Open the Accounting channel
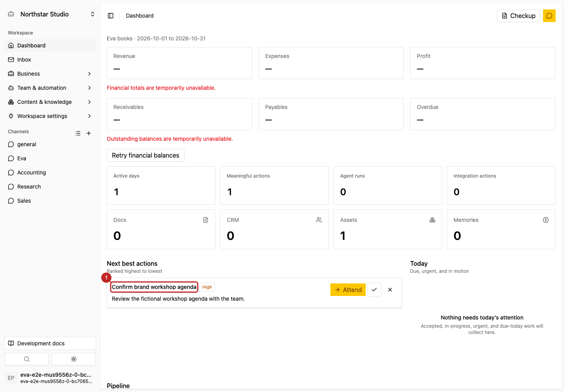Viewport: 565px width, 392px height. point(50,172)
